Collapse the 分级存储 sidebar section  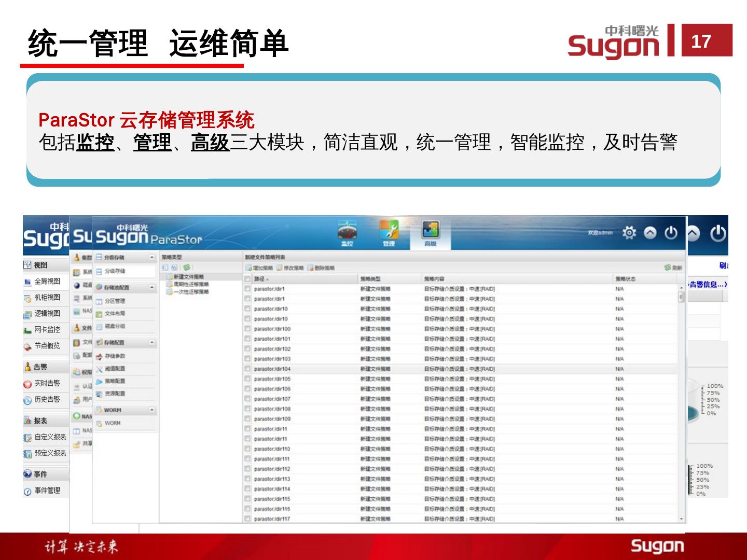click(152, 257)
